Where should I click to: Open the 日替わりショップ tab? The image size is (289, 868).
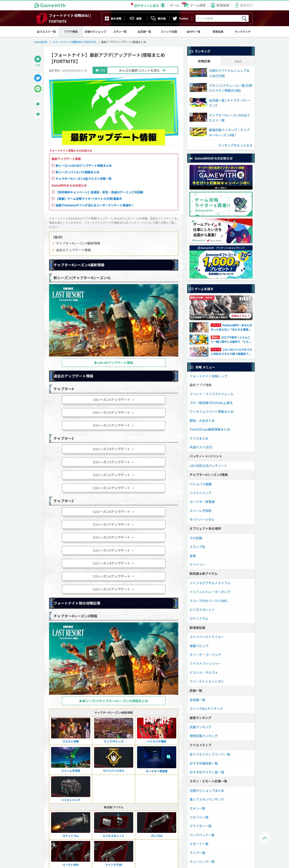pos(95,32)
